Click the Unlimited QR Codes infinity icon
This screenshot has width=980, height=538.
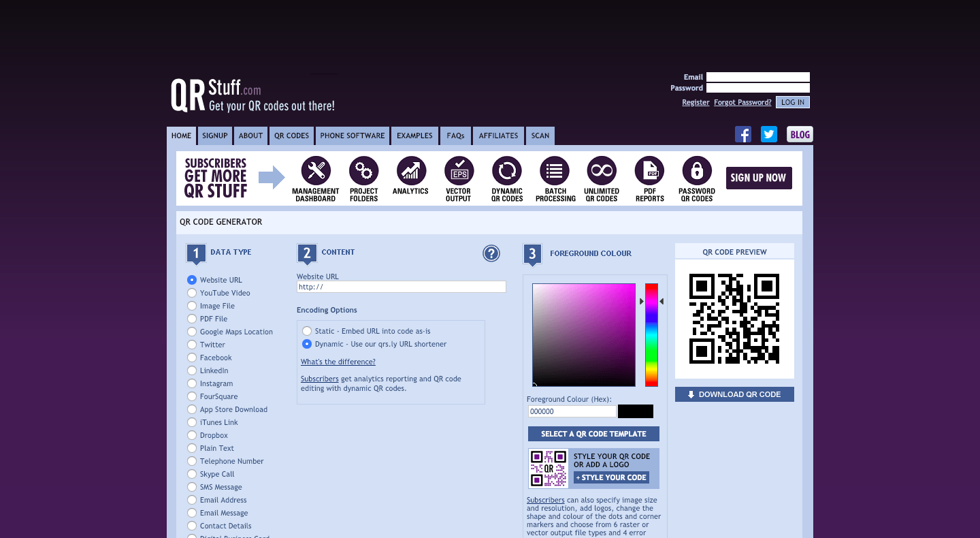point(602,171)
